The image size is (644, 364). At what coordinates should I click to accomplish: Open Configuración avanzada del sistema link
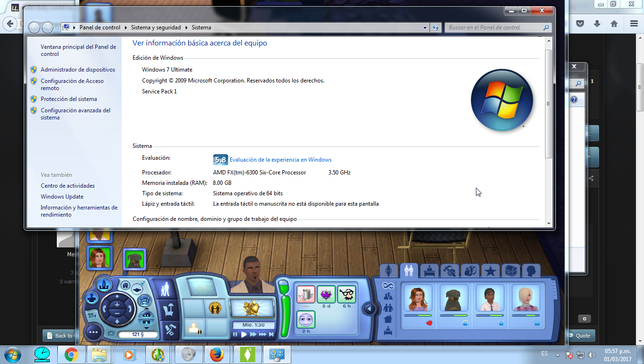(x=75, y=114)
